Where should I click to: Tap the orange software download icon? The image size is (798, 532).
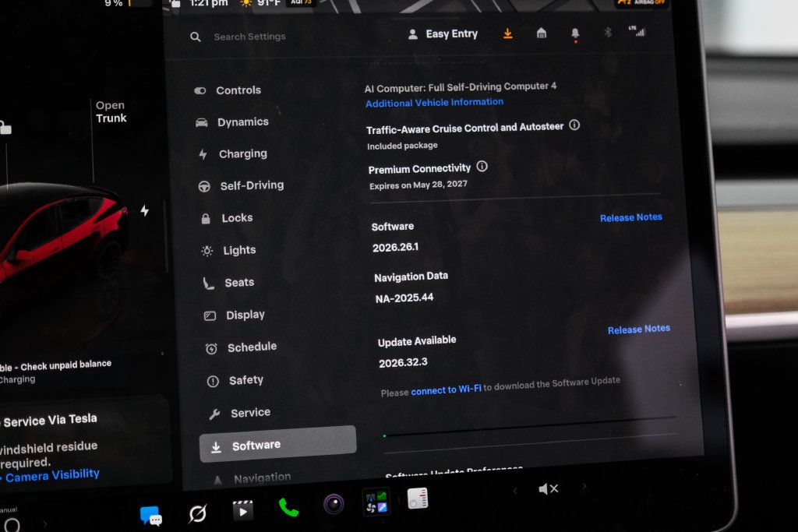(x=508, y=33)
